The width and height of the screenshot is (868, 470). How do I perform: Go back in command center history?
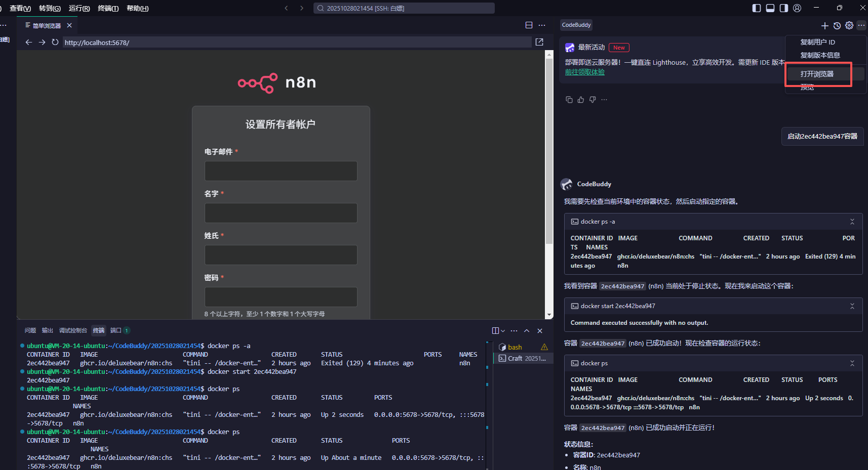[x=286, y=8]
